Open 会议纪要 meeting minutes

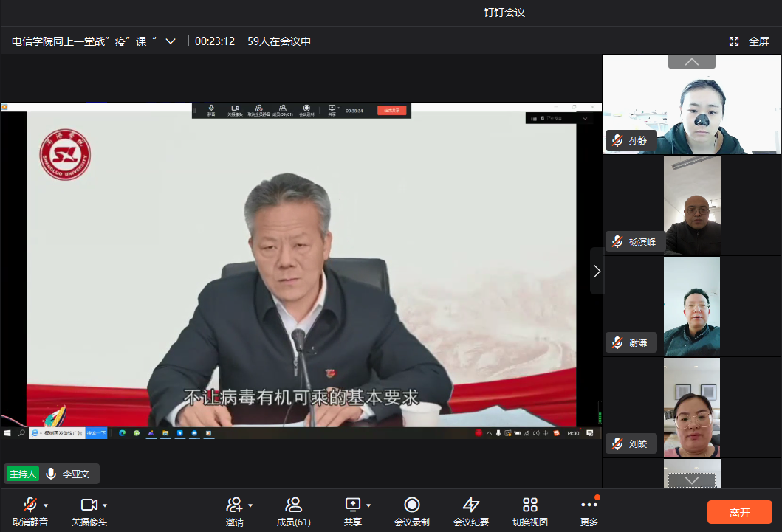coord(471,505)
